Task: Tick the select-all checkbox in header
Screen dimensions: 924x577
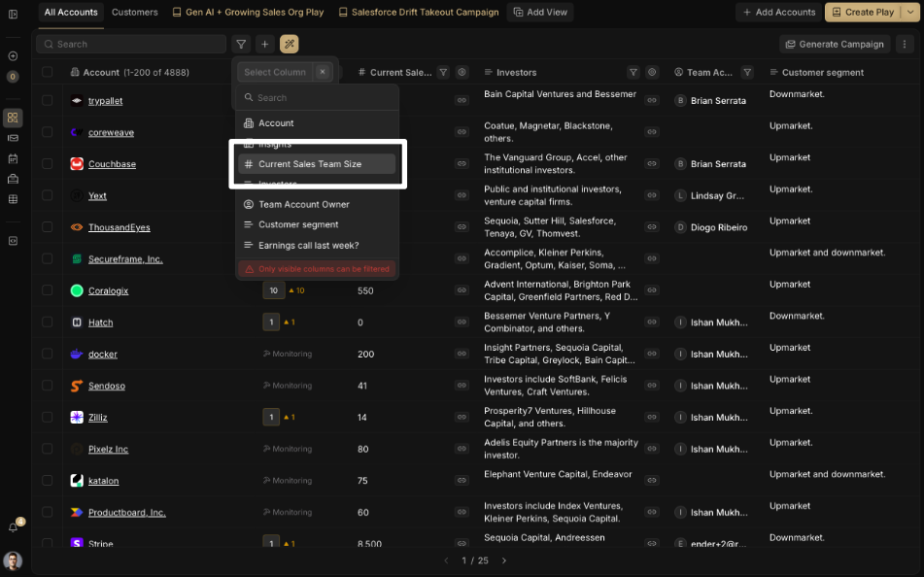Action: pos(48,72)
